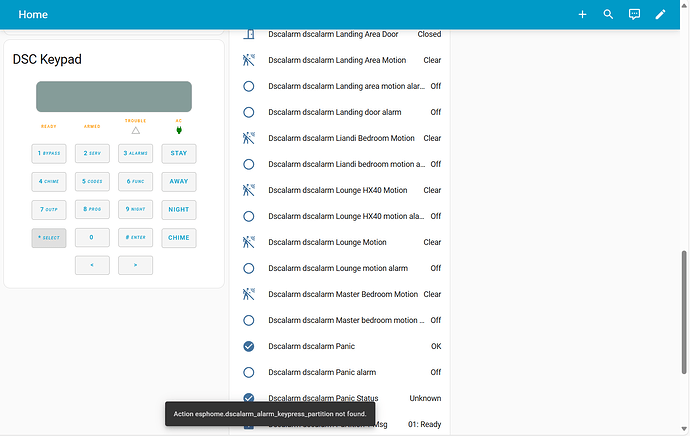The height and width of the screenshot is (436, 690).
Task: Tap the star SELECT keypad button
Action: click(x=49, y=238)
